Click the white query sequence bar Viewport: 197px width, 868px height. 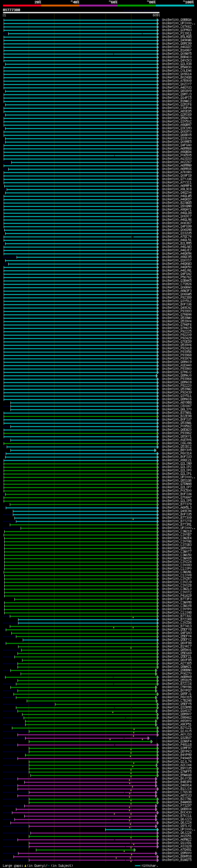click(x=81, y=12)
